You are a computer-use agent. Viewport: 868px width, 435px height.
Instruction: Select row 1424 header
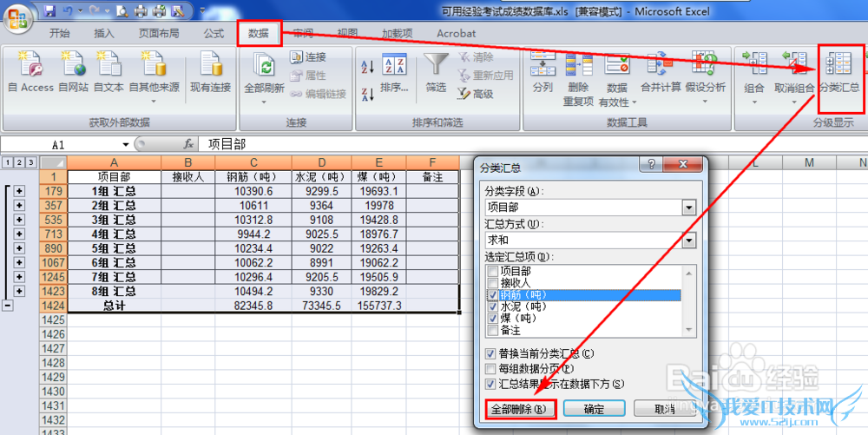point(53,306)
